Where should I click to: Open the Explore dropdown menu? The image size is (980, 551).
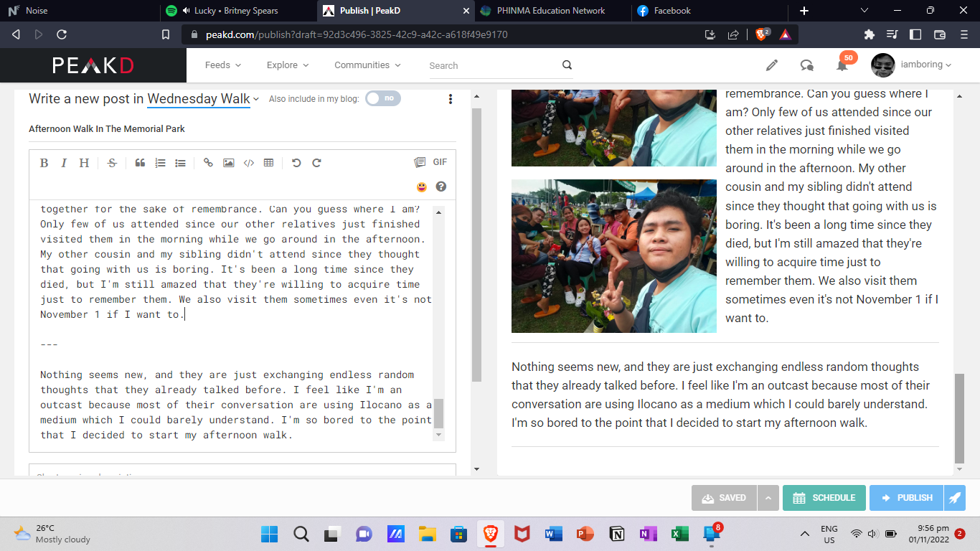[288, 65]
